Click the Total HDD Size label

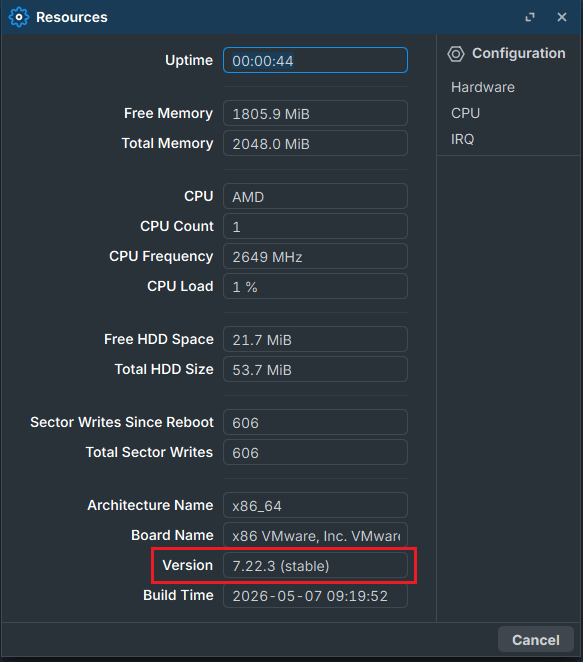coord(164,369)
